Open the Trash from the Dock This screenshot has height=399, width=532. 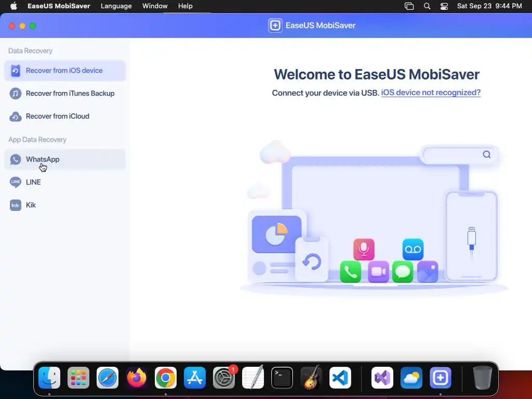coord(483,378)
